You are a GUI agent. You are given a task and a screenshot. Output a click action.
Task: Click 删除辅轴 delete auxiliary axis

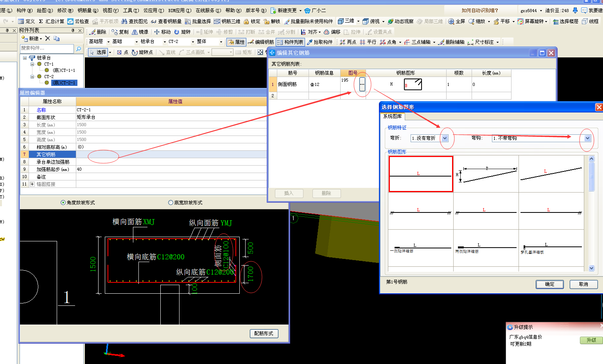click(x=451, y=42)
